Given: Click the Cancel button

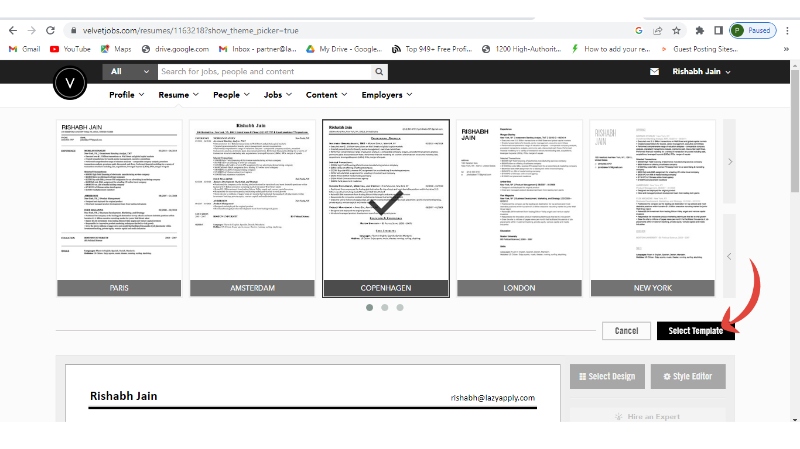Looking at the screenshot, I should (626, 331).
